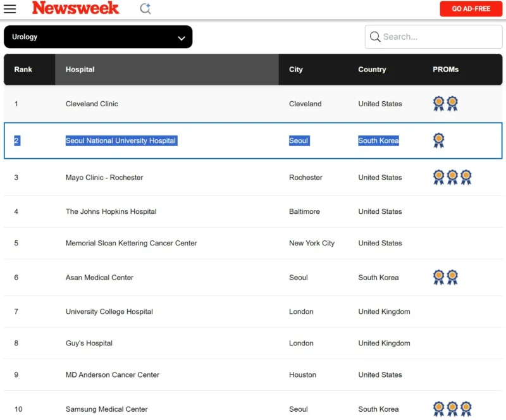Select the Cleveland Clinic hospital name
This screenshot has width=506, height=420.
(92, 104)
